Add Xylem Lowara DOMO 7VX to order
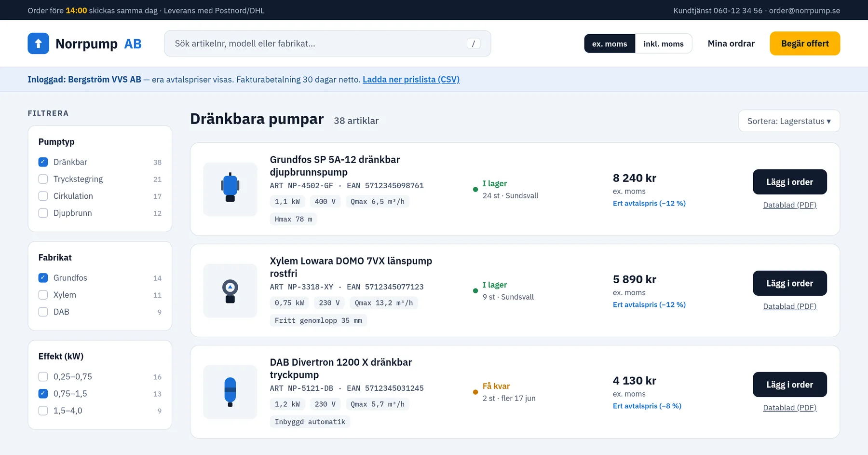 click(789, 283)
